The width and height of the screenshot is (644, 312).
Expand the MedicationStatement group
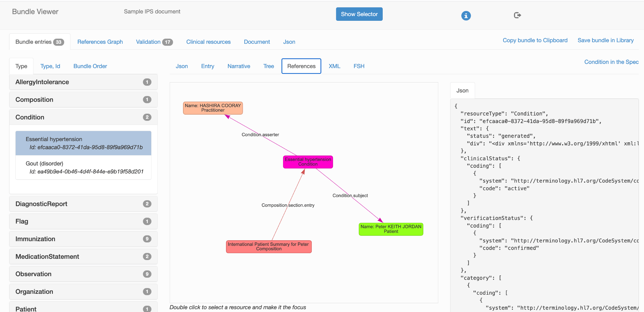click(x=83, y=257)
